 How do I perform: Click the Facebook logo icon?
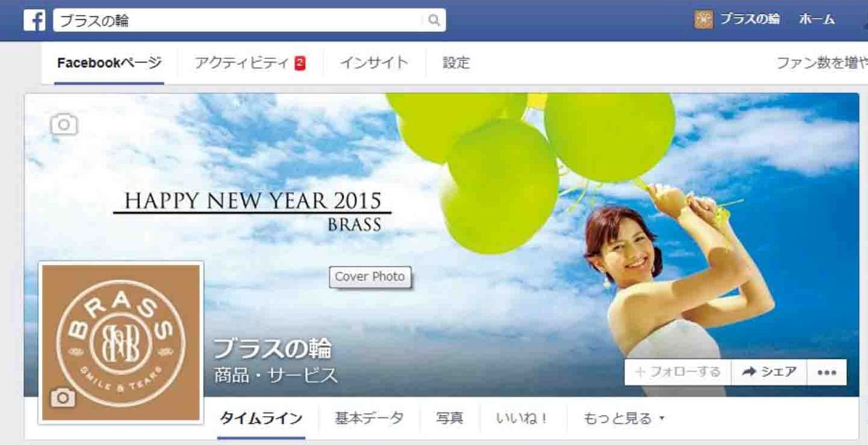click(x=35, y=20)
